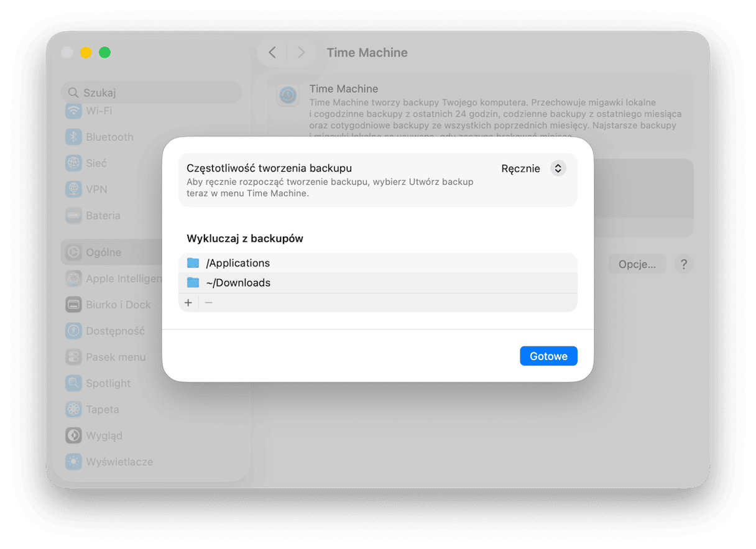
Task: Click the Szukaj search field
Action: pos(152,93)
